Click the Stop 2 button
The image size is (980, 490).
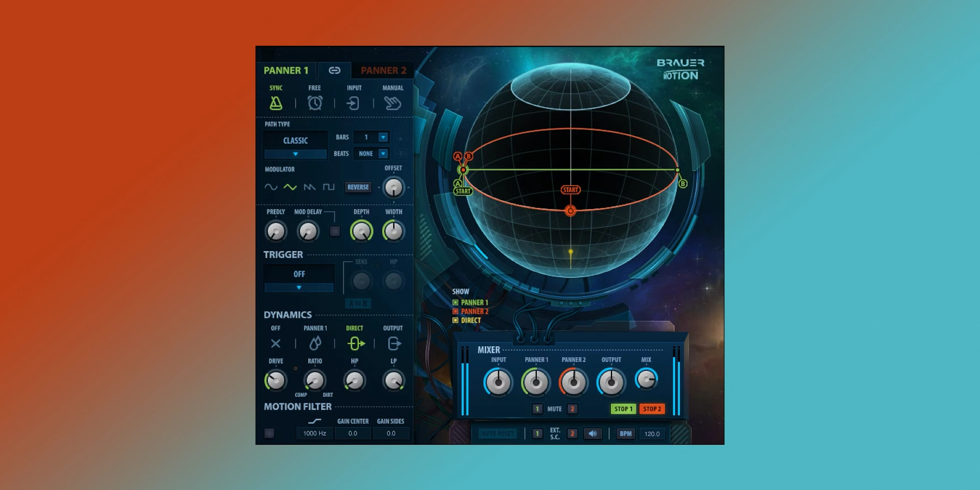click(x=652, y=409)
